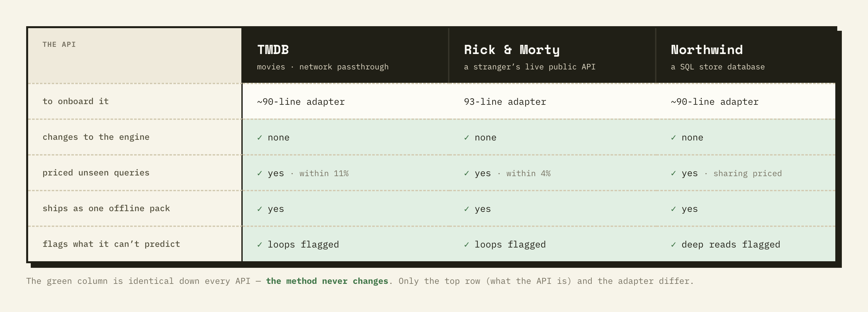Click "none" in the Northwind column
The width and height of the screenshot is (868, 312).
[692, 138]
